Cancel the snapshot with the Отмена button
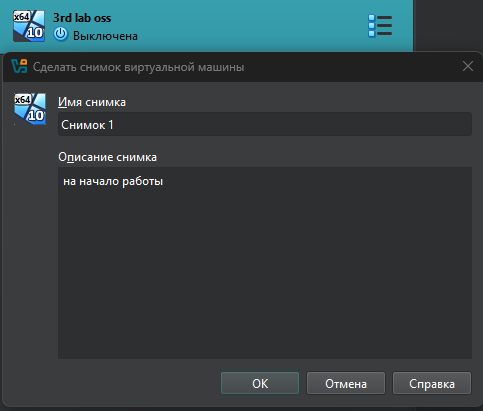 pos(346,383)
